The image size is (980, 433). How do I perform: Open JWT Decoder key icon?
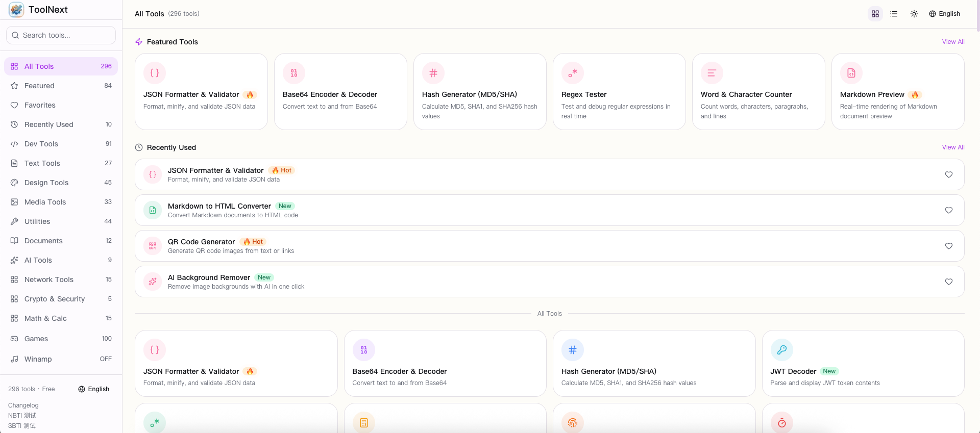(x=781, y=350)
